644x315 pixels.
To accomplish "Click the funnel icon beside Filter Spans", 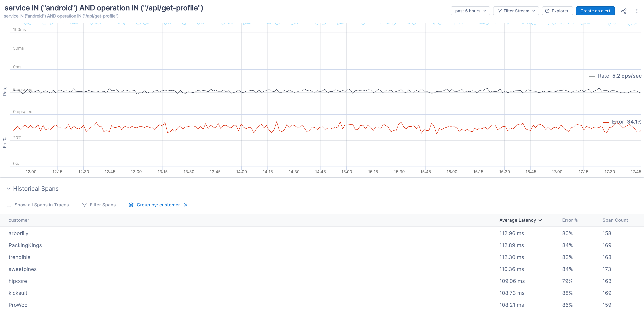I will [x=84, y=205].
